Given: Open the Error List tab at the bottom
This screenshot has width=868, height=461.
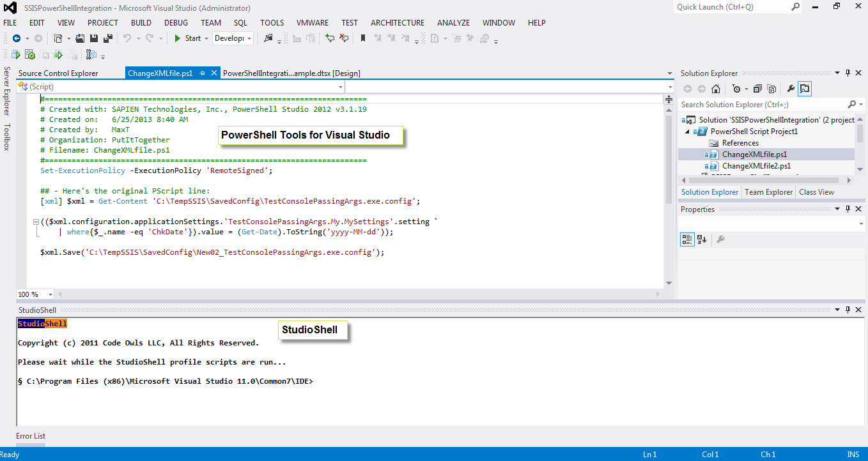Looking at the screenshot, I should point(31,436).
